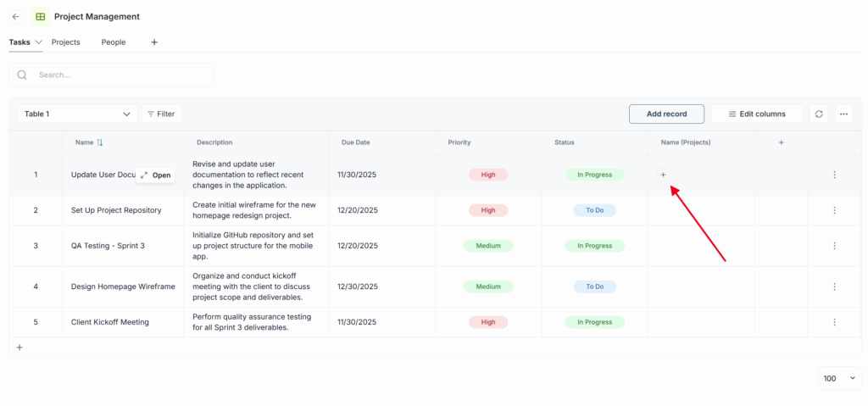Click the Filter button
The image size is (868, 406).
(x=161, y=114)
